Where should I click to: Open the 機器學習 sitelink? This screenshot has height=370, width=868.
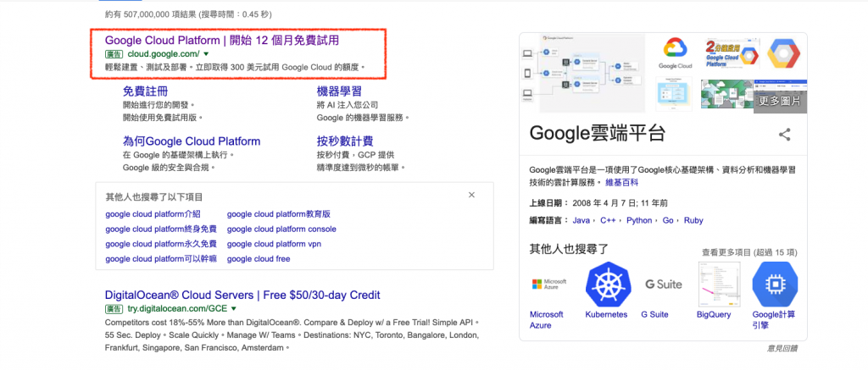pyautogui.click(x=339, y=91)
